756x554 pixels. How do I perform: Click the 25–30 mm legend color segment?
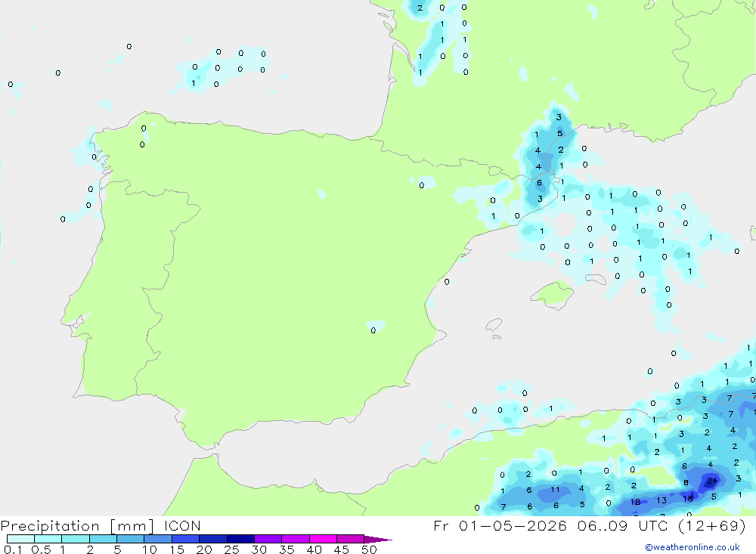tap(240, 539)
